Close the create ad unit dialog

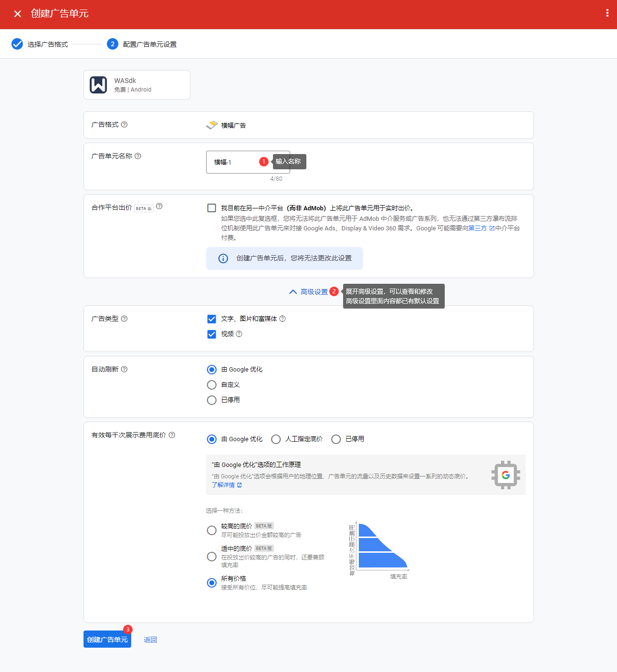pos(18,14)
